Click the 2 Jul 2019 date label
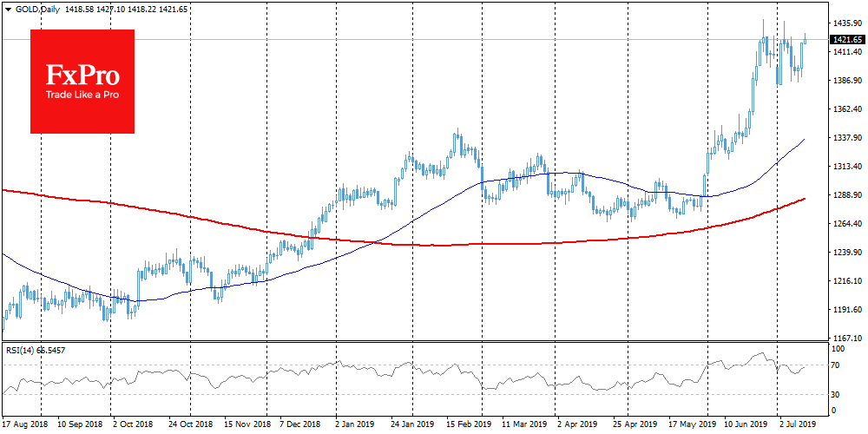The width and height of the screenshot is (868, 434). click(x=797, y=426)
